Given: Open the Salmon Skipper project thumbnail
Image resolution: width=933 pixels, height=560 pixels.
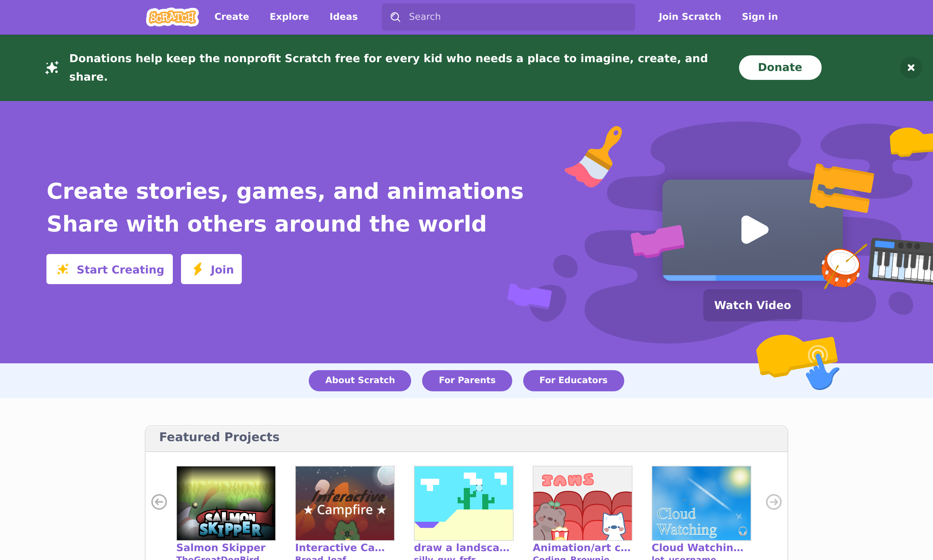Looking at the screenshot, I should pos(226,503).
